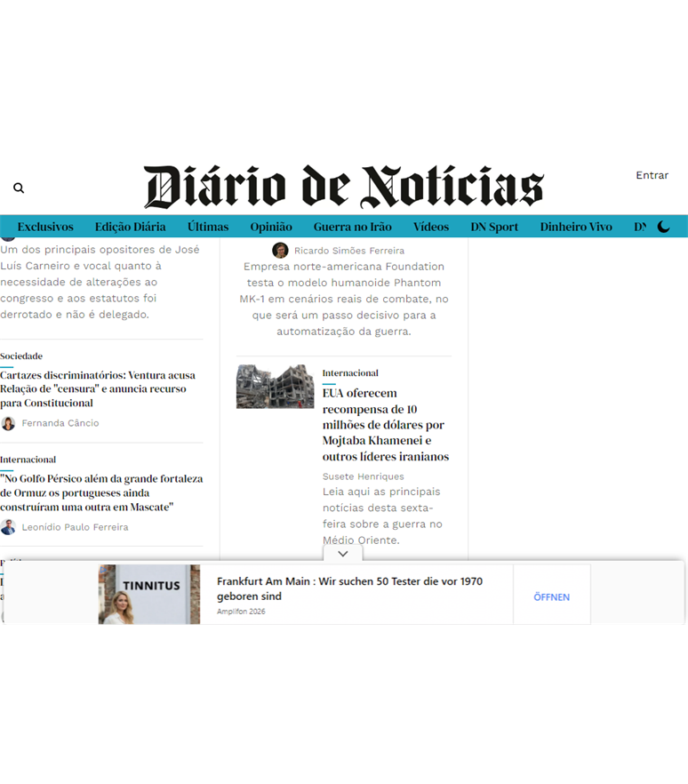Click Fernanda Câncio author avatar

pyautogui.click(x=8, y=423)
